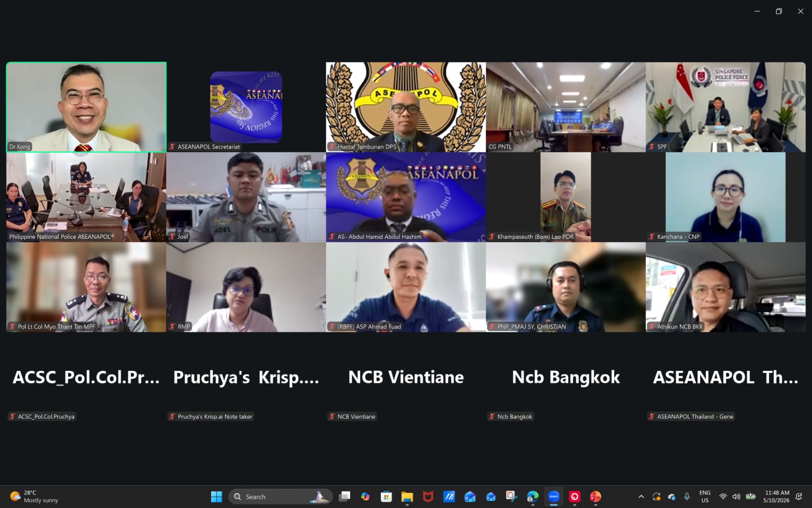Switch to Microsoft Edge in the taskbar

coord(532,497)
